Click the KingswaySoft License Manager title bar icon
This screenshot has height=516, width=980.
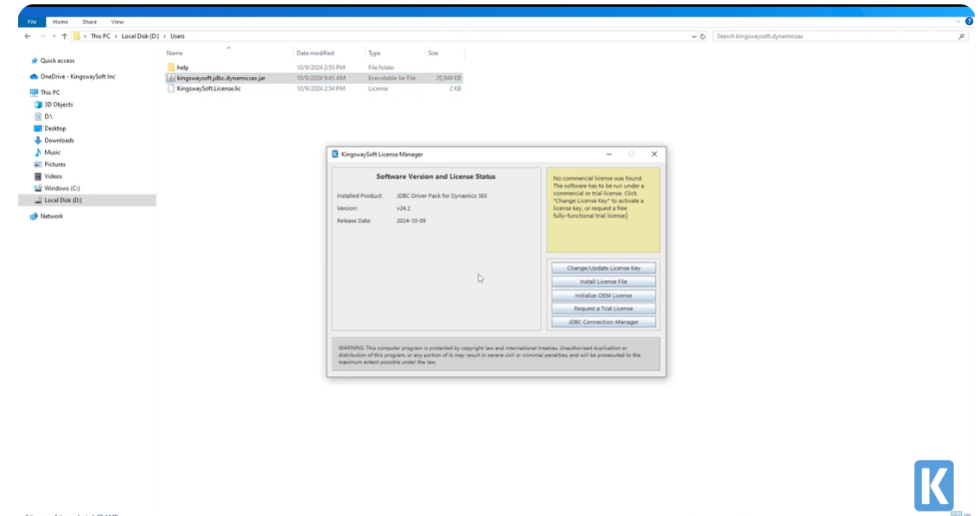[x=334, y=154]
